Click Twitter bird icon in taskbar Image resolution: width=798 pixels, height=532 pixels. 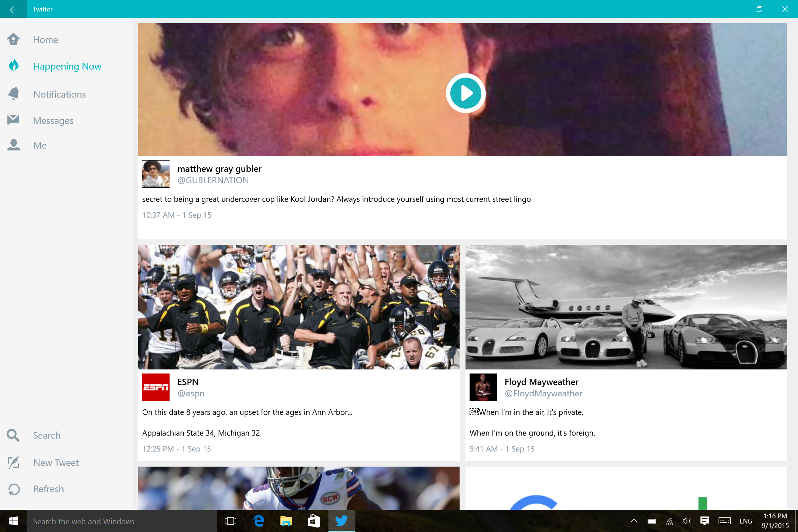click(342, 521)
